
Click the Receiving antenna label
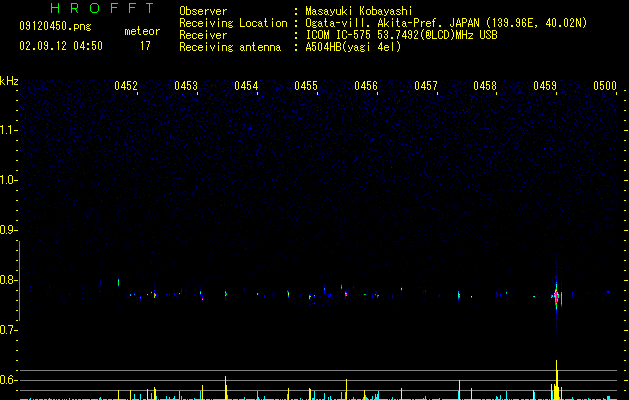pos(230,47)
